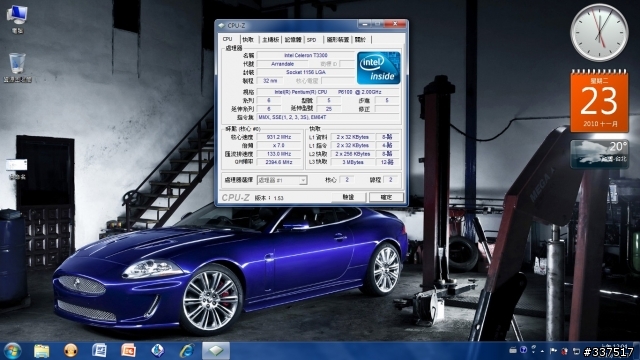The image size is (640, 360).
Task: Switch to the about (關於) tab
Action: [x=361, y=40]
